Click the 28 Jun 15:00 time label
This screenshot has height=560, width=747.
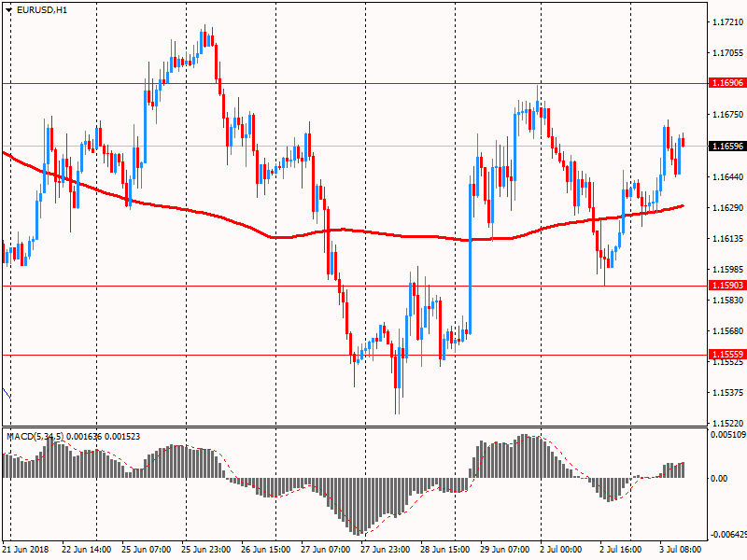pos(445,550)
